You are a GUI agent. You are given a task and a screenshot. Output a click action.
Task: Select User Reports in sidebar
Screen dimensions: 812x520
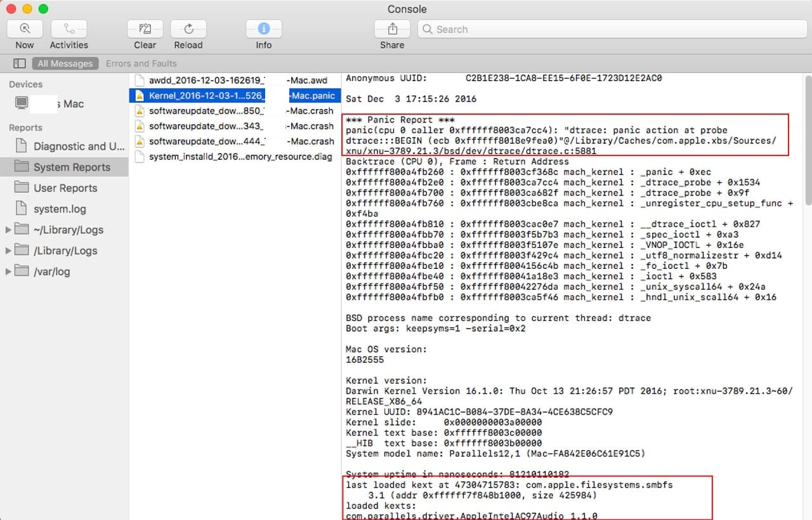pos(65,188)
